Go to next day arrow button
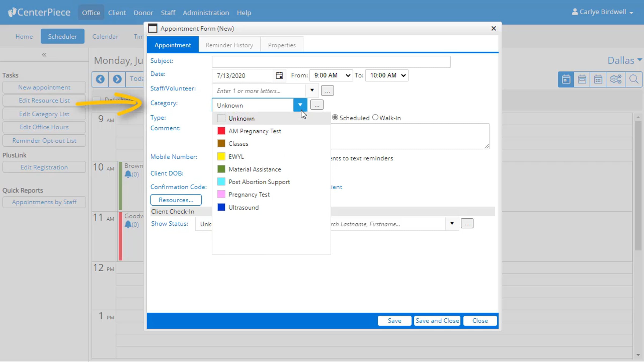This screenshot has width=644, height=362. (117, 79)
